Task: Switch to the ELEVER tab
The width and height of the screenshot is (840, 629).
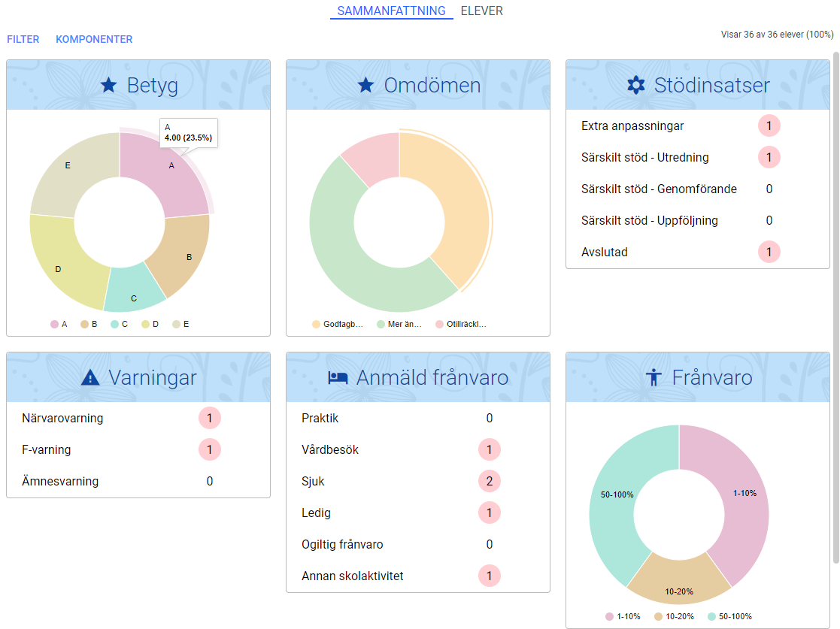Action: coord(481,11)
